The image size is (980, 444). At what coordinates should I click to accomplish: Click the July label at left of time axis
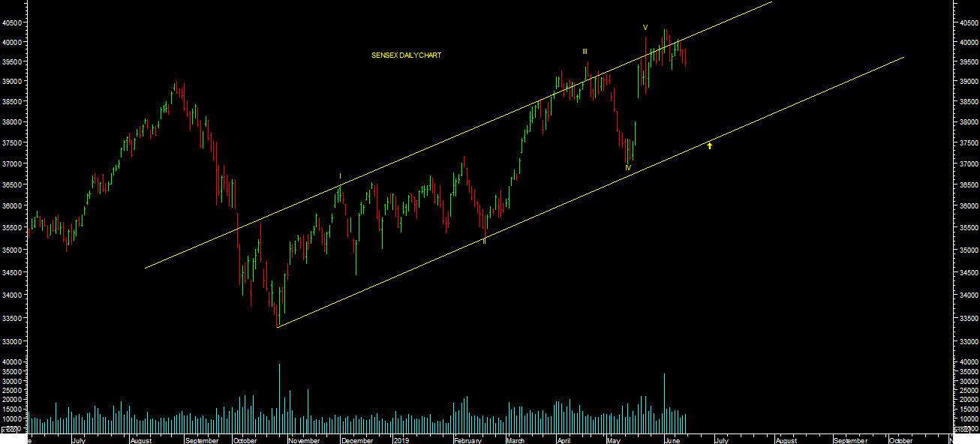pyautogui.click(x=79, y=441)
